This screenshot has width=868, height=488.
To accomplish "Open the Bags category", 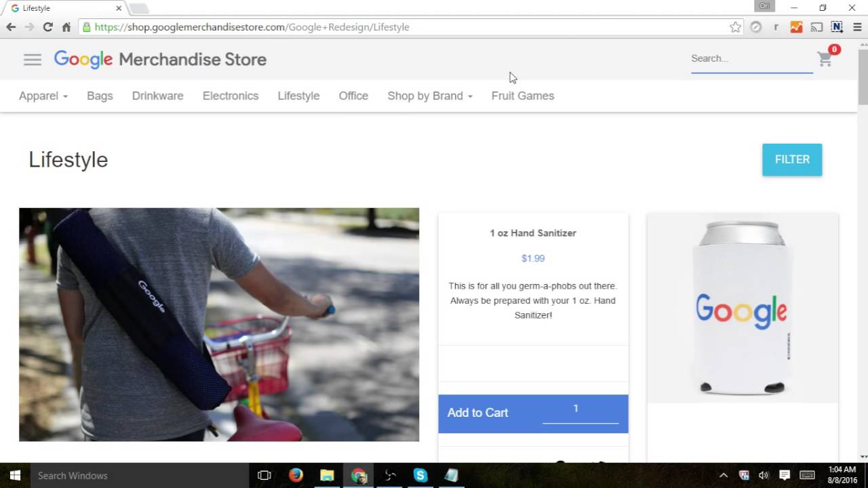I will (x=100, y=96).
